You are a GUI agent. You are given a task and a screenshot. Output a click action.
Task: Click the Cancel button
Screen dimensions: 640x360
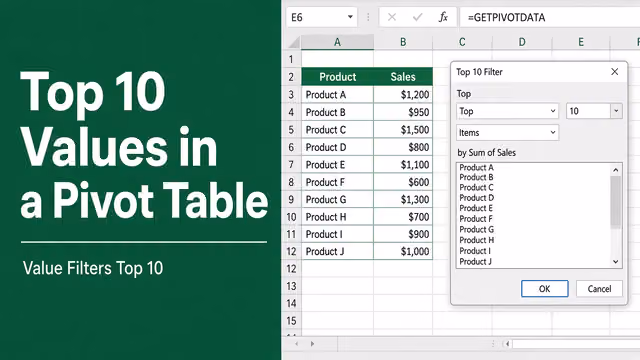(x=599, y=289)
